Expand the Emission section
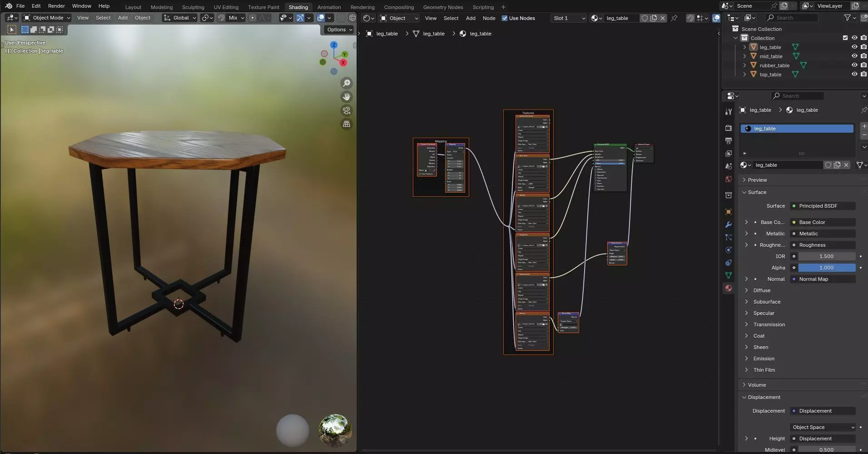The height and width of the screenshot is (454, 868). click(764, 359)
